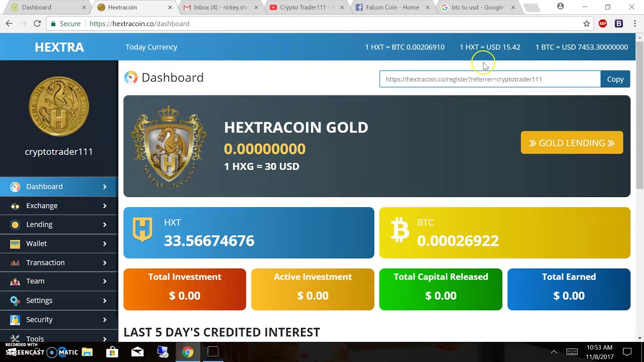Click the Total Earned blue card

(569, 289)
